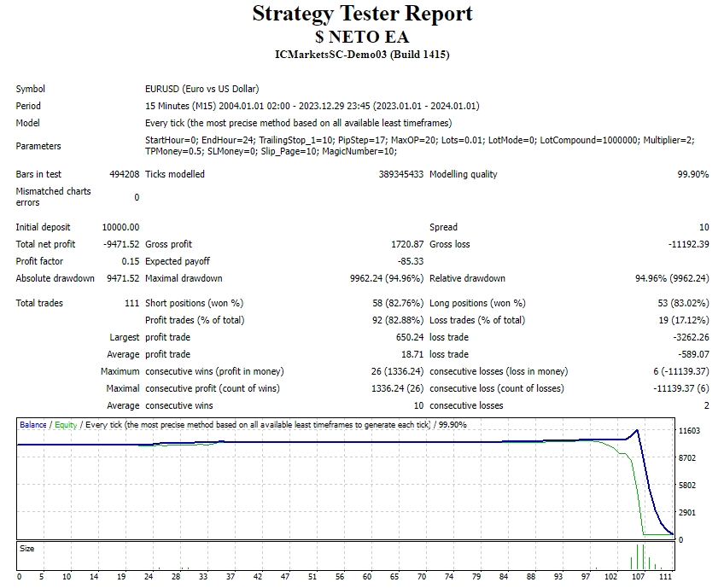The width and height of the screenshot is (724, 588).
Task: Click the Total net profit value -9471.52
Action: (x=120, y=244)
